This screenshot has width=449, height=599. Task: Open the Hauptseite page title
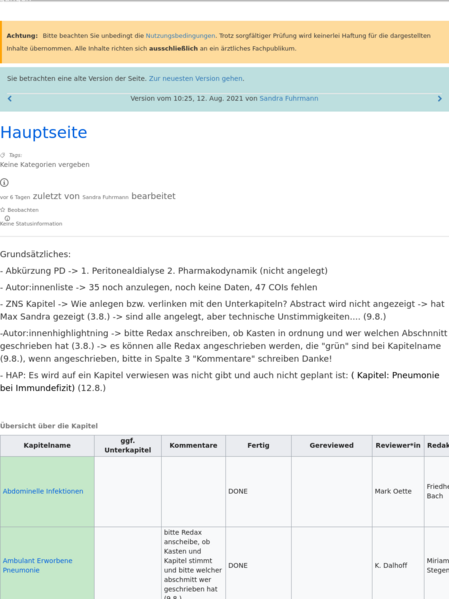pyautogui.click(x=44, y=132)
